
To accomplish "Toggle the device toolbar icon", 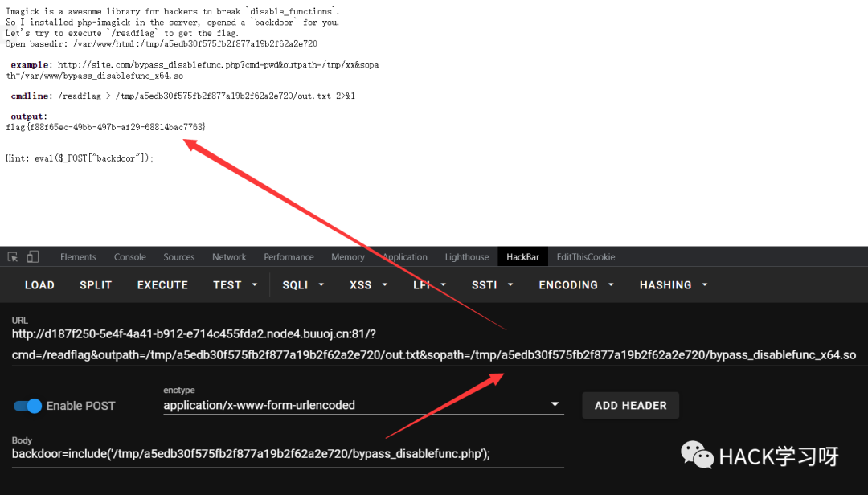I will (x=33, y=257).
